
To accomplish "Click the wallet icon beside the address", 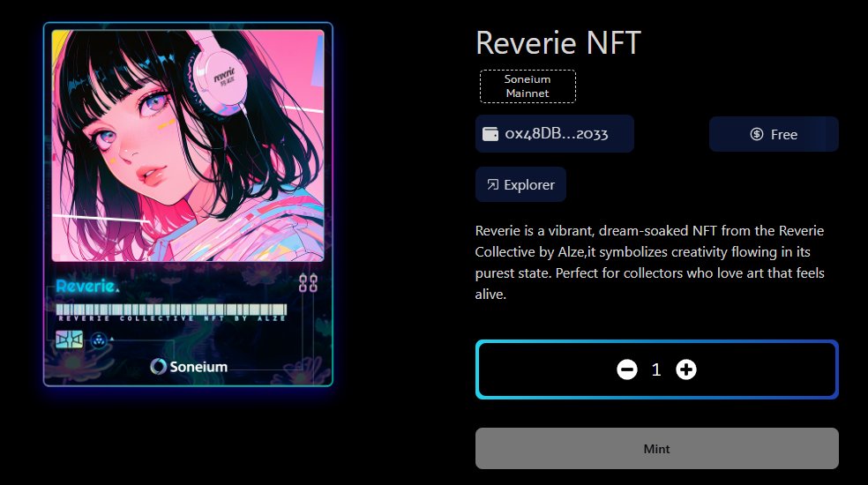I will (490, 134).
